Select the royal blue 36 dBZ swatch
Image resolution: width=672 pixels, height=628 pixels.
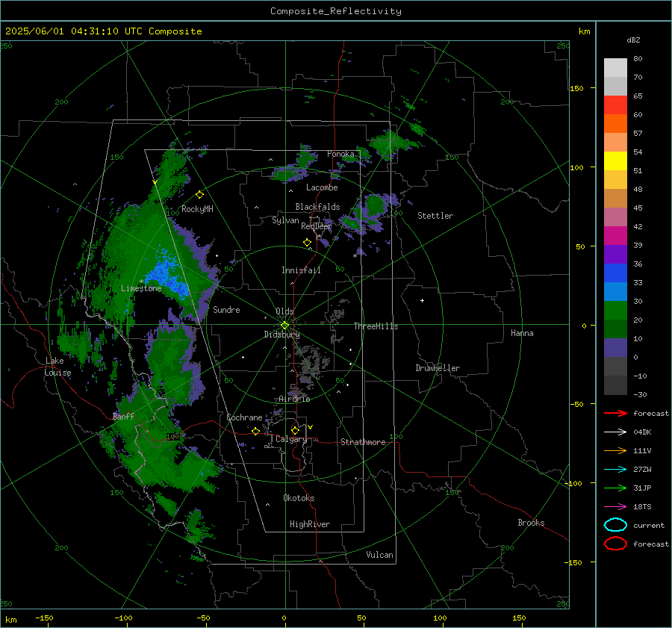click(x=615, y=273)
